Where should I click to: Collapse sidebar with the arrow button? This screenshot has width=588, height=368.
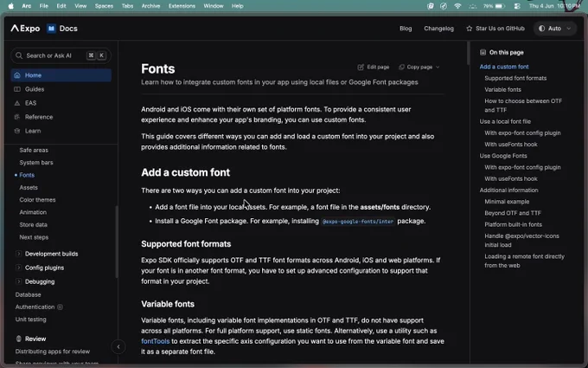pos(118,346)
